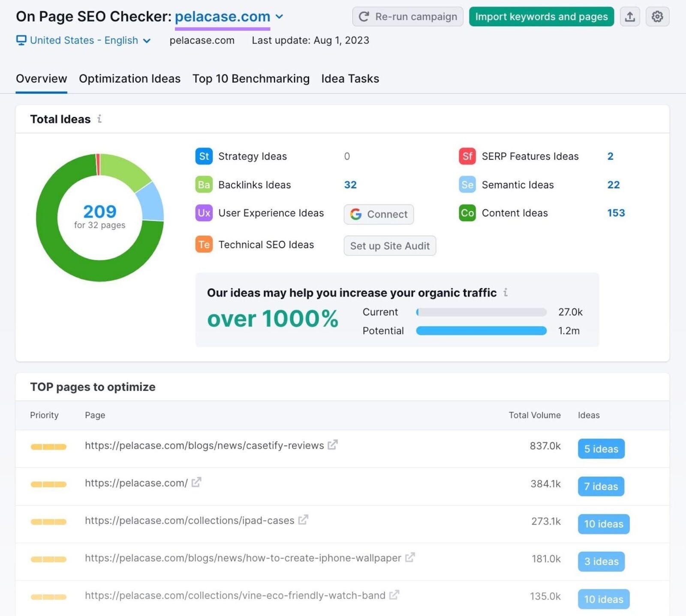Viewport: 686px width, 616px height.
Task: Click the over 1000% traffic figure
Action: (273, 319)
